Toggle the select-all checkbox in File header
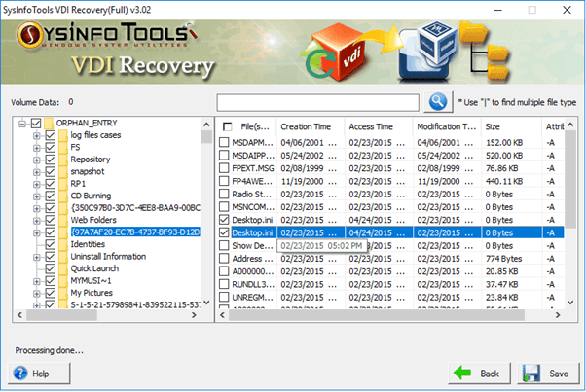The height and width of the screenshot is (392, 586). [x=227, y=126]
